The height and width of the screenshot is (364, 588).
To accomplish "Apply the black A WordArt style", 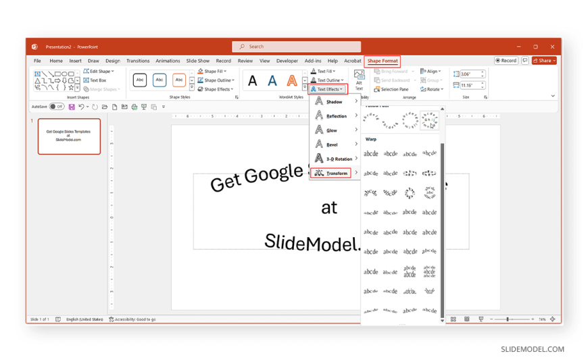I will 253,80.
